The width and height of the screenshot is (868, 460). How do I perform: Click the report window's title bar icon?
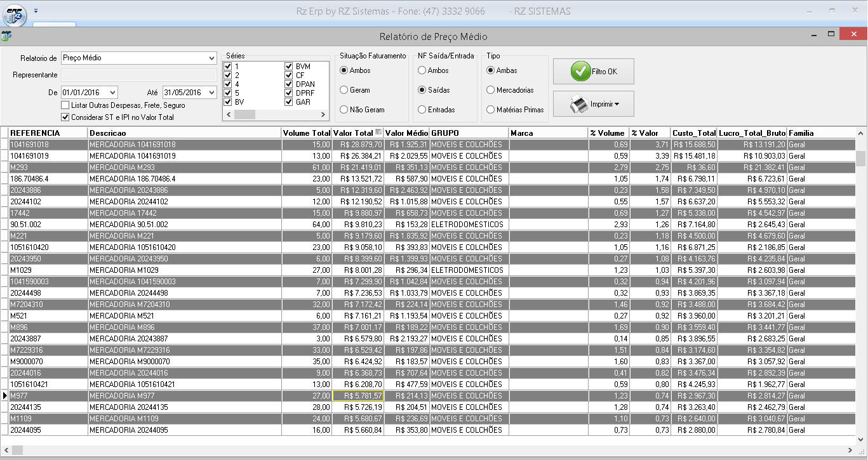point(6,36)
